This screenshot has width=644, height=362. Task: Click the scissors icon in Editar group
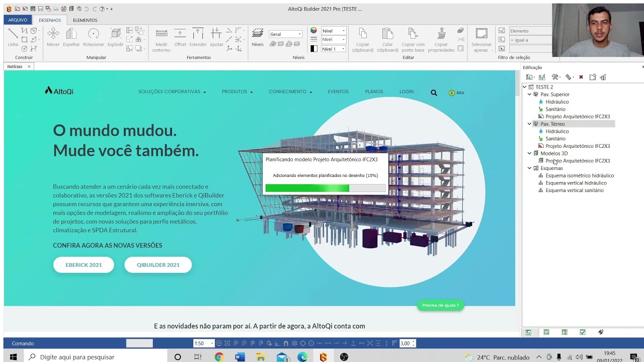460,40
